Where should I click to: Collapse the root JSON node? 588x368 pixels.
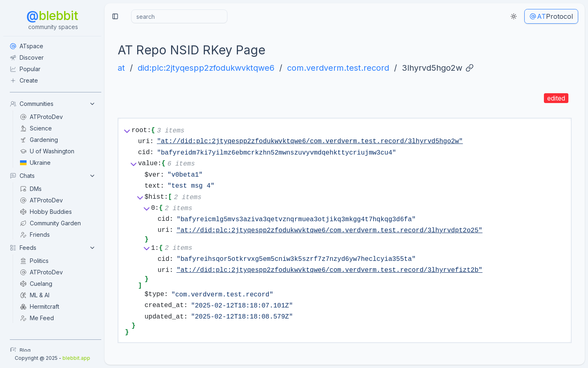[x=127, y=131]
